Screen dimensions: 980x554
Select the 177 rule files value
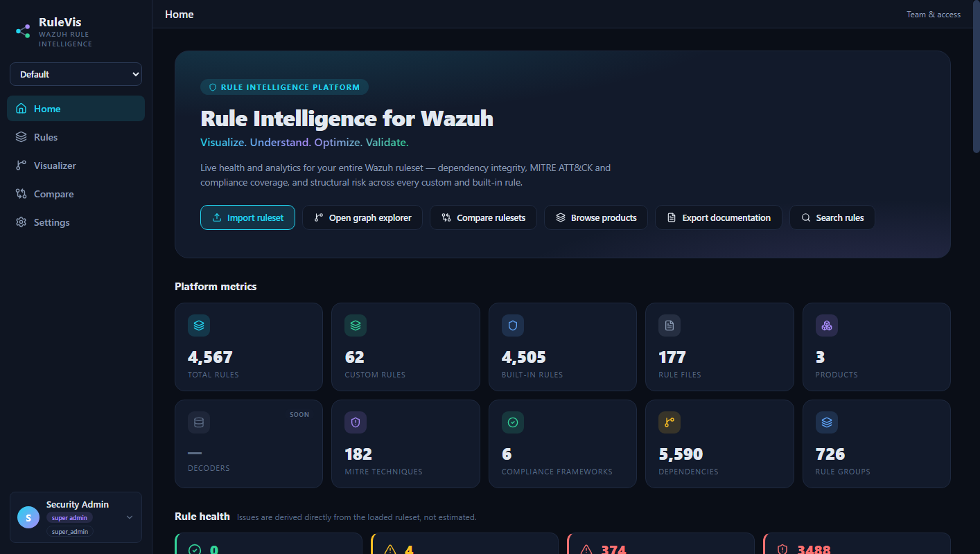672,357
